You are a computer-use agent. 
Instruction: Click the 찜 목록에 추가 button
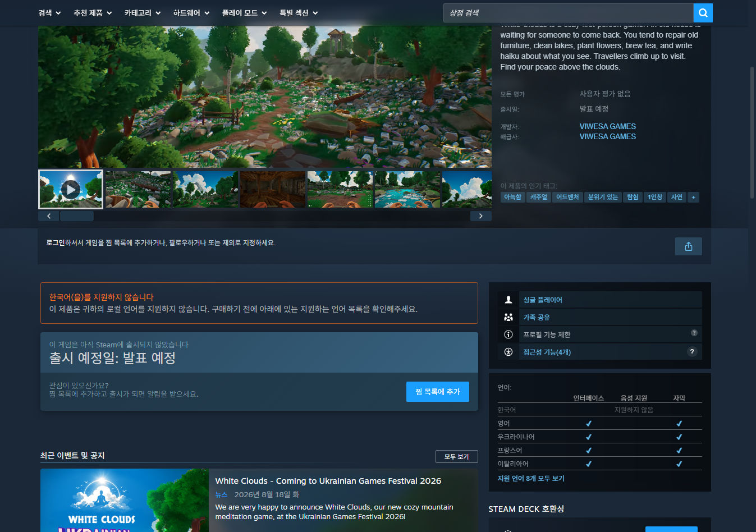438,392
